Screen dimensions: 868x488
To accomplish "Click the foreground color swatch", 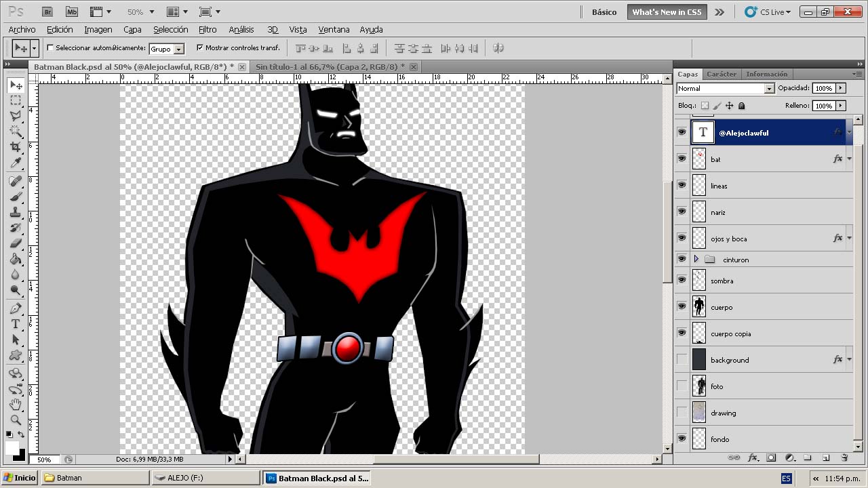I will pos(12,447).
